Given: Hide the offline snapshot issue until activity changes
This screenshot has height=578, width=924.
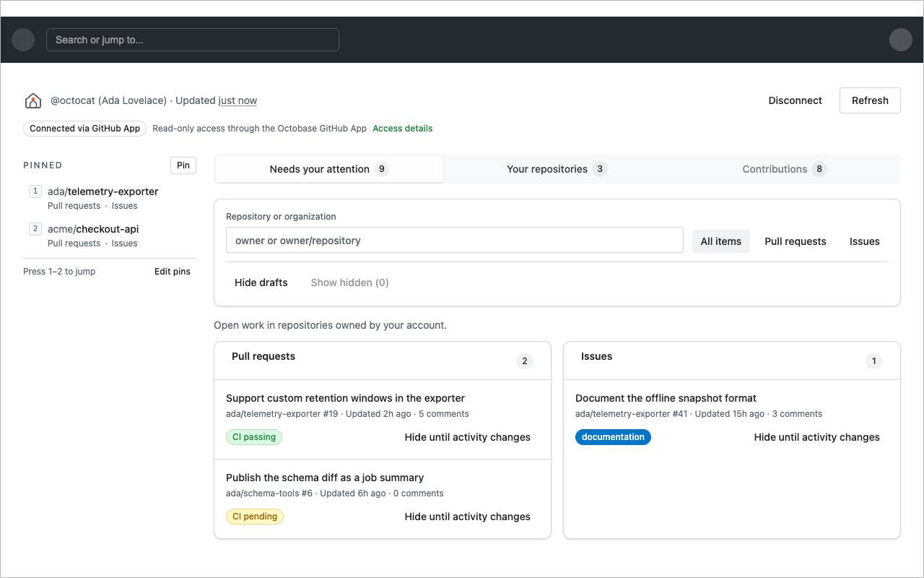Looking at the screenshot, I should click(817, 437).
